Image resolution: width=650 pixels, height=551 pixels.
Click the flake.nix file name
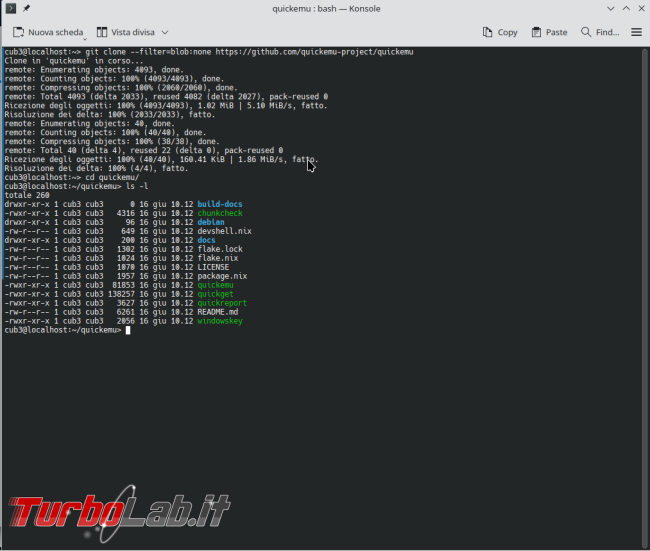click(x=218, y=258)
